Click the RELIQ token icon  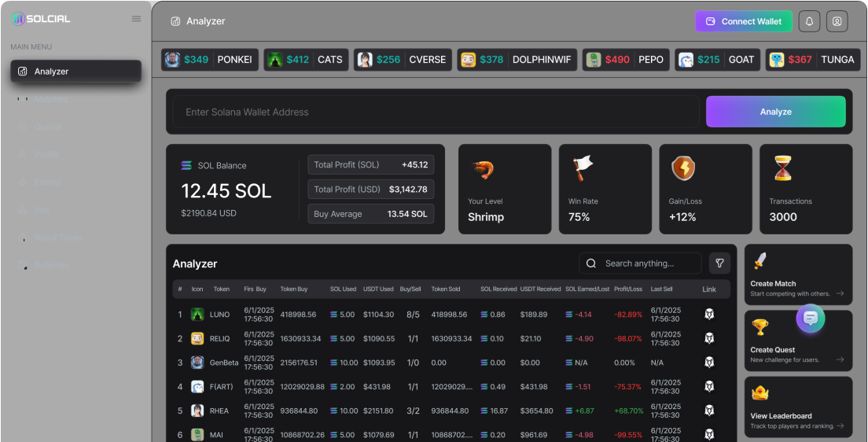pyautogui.click(x=197, y=338)
